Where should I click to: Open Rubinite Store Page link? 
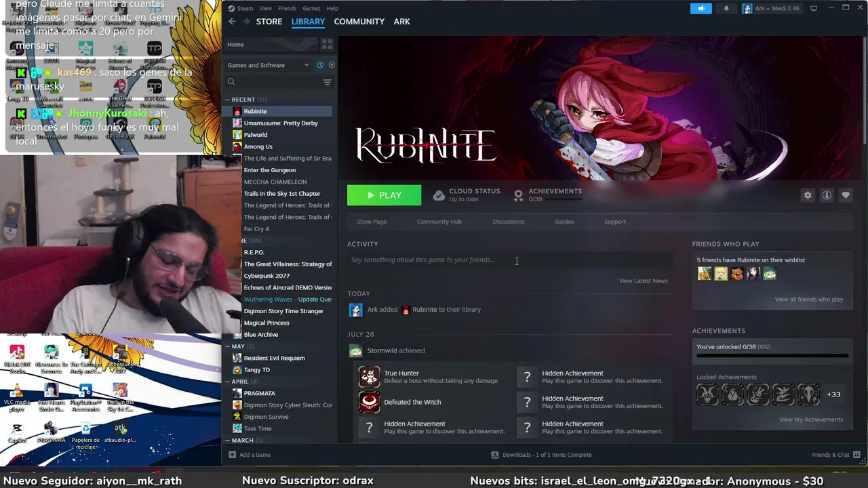(372, 222)
